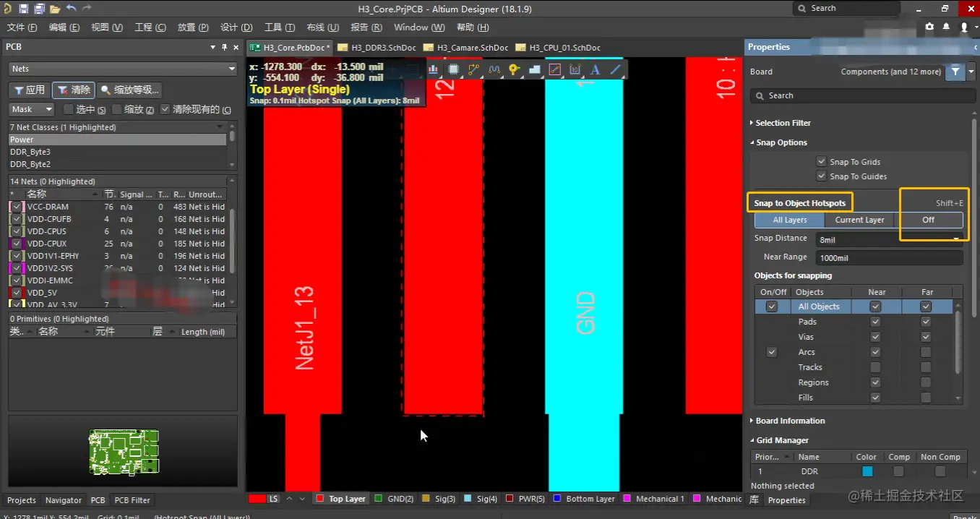
Task: Select All Layers snap option
Action: tap(789, 220)
